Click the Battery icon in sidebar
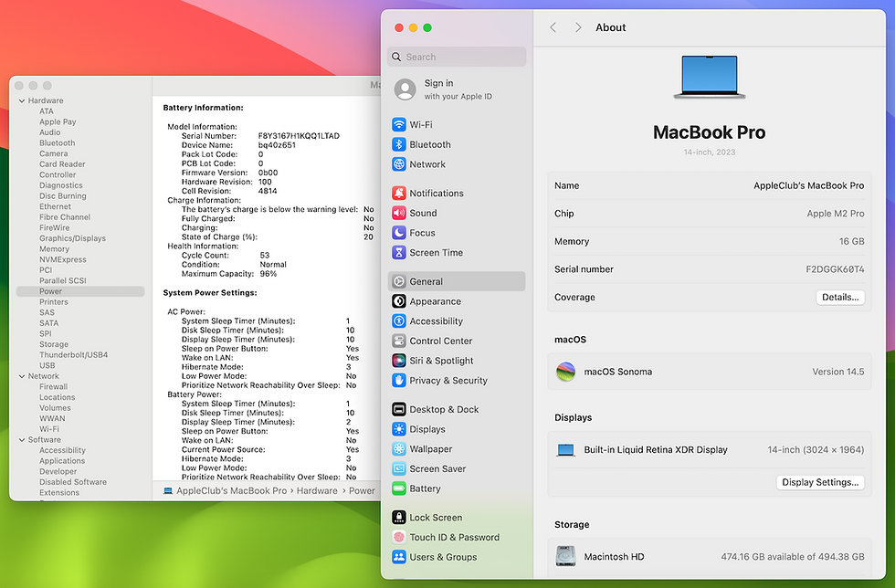 click(399, 488)
